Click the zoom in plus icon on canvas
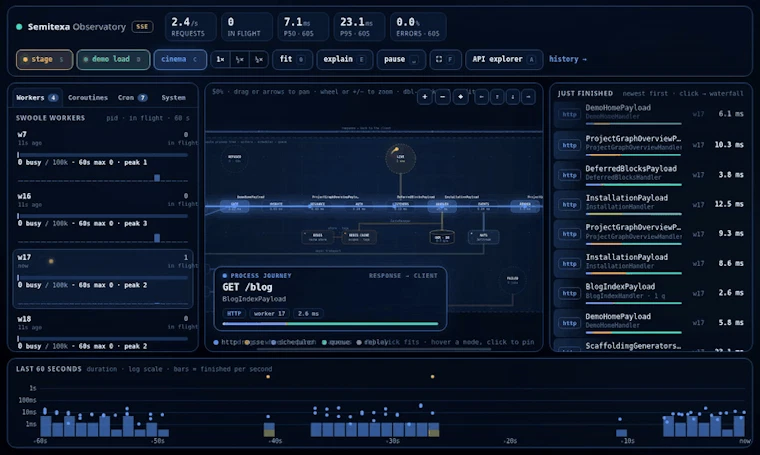Image resolution: width=760 pixels, height=455 pixels. click(425, 97)
